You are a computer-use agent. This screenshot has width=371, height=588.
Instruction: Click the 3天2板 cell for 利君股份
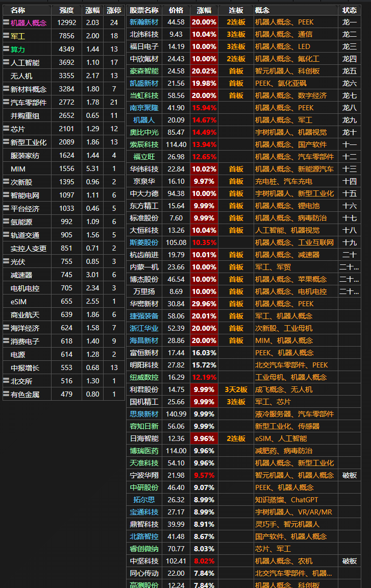point(236,389)
